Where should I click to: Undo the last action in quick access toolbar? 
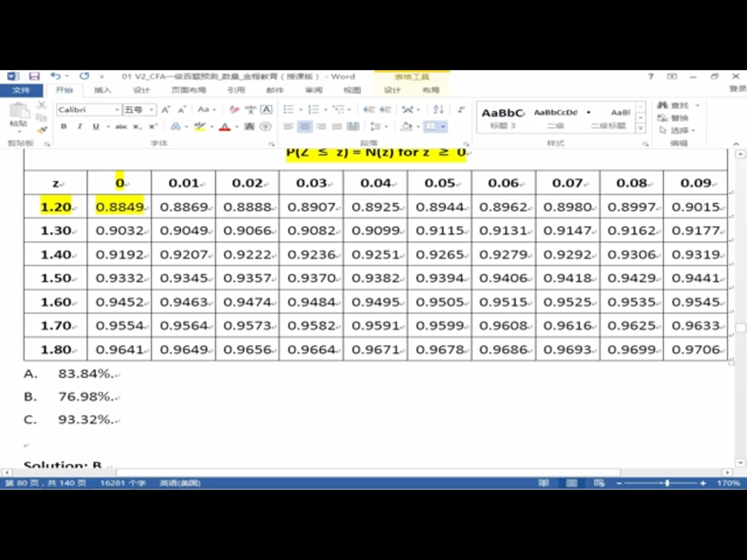[x=55, y=76]
